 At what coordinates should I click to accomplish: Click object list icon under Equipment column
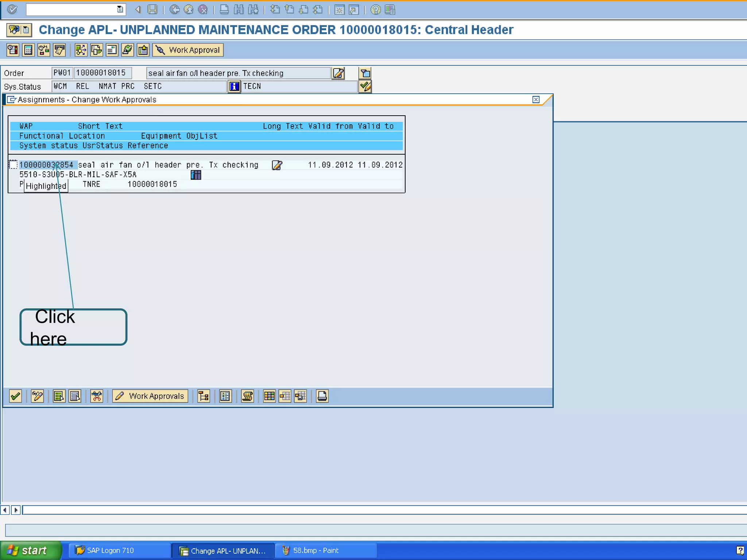click(x=196, y=175)
